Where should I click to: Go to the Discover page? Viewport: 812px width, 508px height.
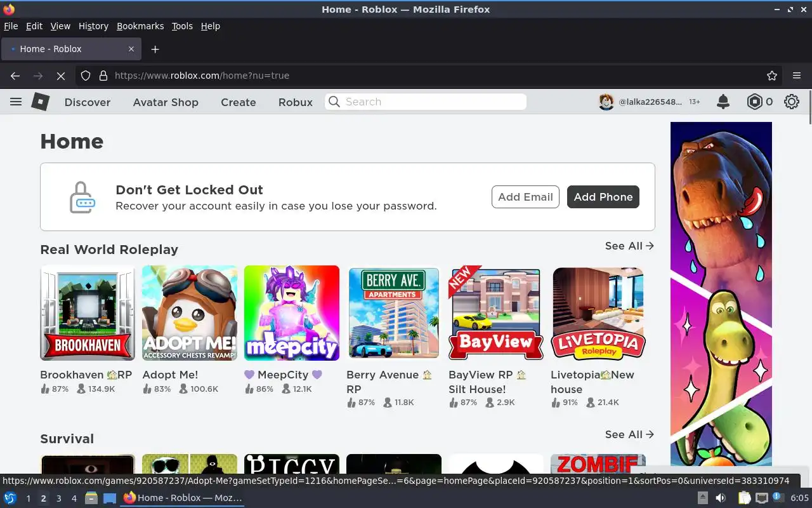[x=88, y=102]
